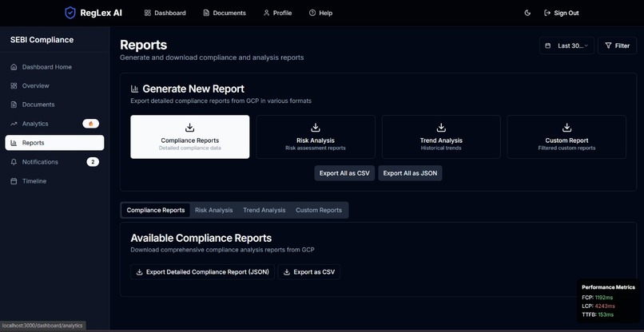Screen dimensions: 644x332
Task: Click the LCP 4243ms metric value
Action: [605, 306]
